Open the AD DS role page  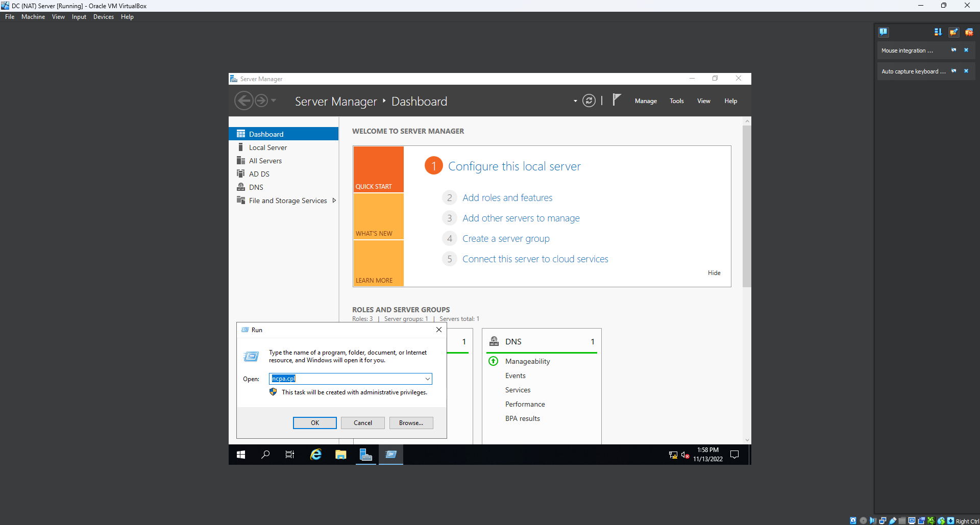click(284, 173)
